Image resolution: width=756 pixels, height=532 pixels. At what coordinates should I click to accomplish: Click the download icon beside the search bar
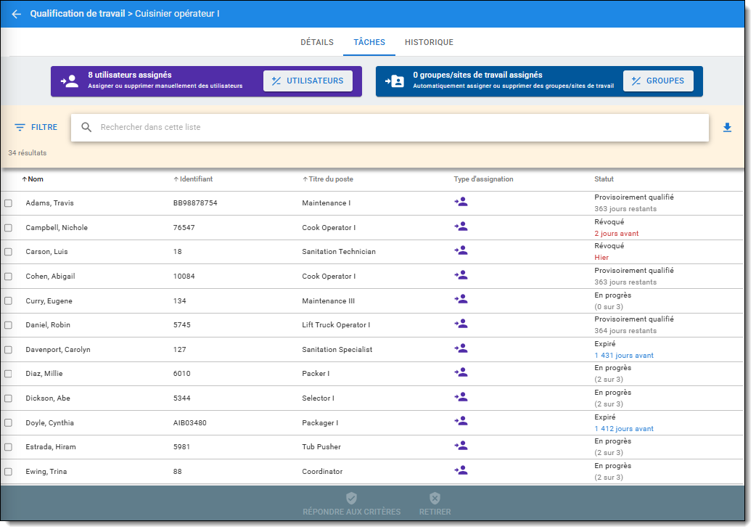point(727,128)
